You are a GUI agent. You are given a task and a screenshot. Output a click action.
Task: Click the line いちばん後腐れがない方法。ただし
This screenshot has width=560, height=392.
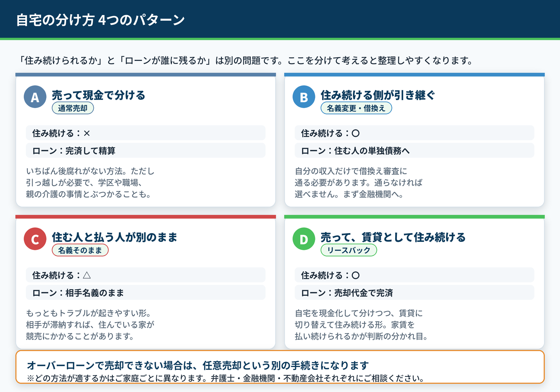tap(90, 171)
